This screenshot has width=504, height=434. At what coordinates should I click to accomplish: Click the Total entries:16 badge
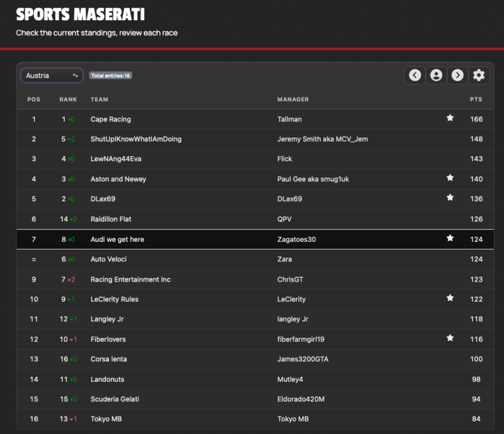tap(110, 76)
